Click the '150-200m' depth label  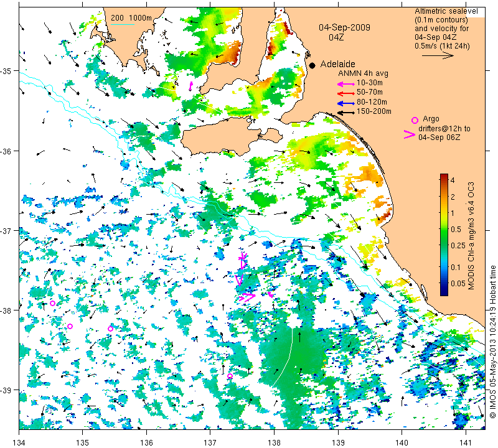point(374,111)
